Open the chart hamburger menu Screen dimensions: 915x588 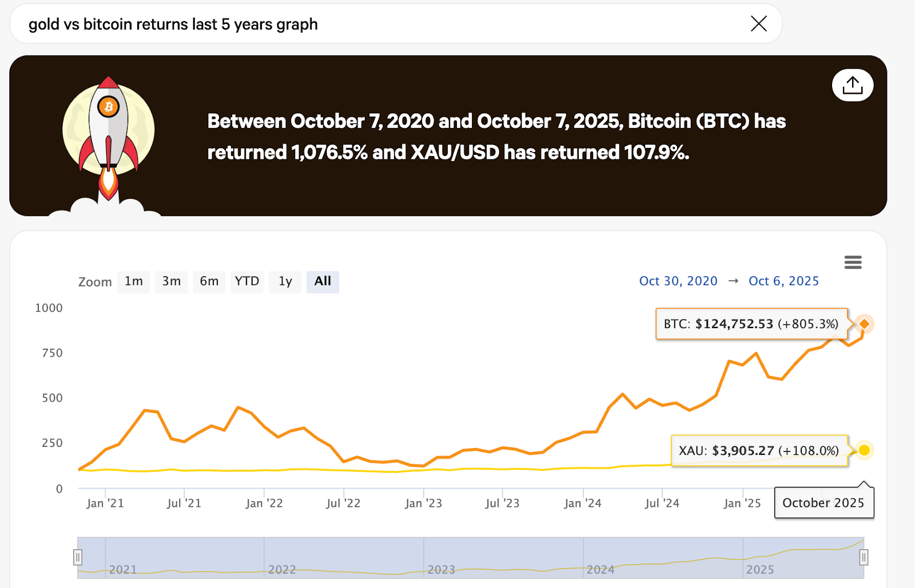point(853,262)
